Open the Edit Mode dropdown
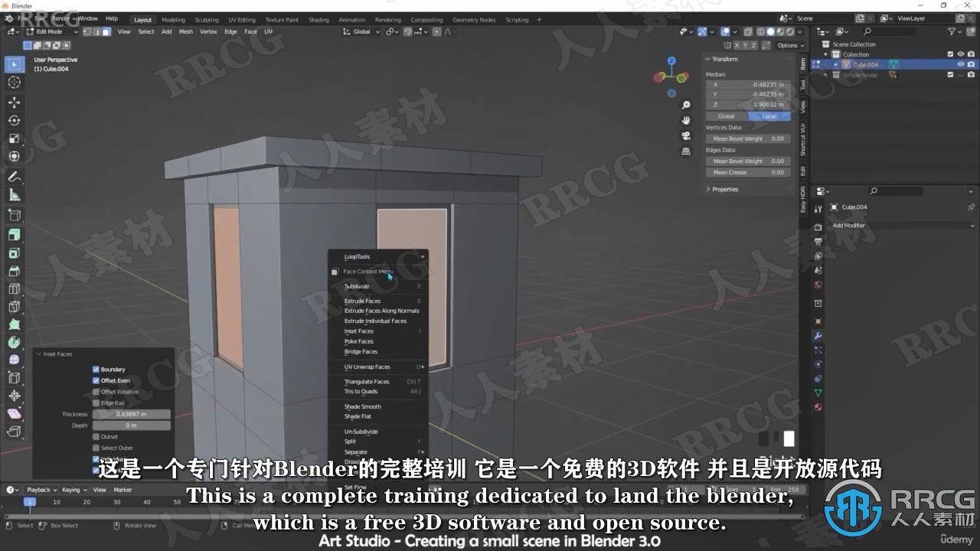 coord(52,31)
